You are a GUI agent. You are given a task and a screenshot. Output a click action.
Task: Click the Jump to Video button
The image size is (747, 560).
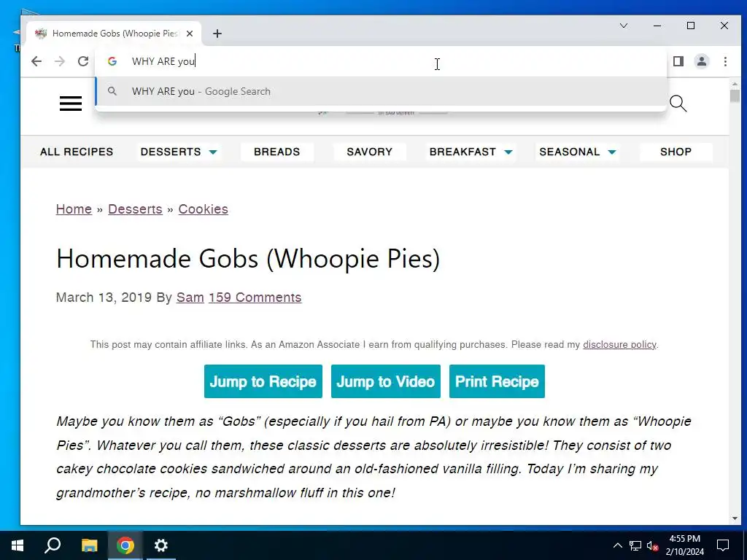tap(386, 381)
